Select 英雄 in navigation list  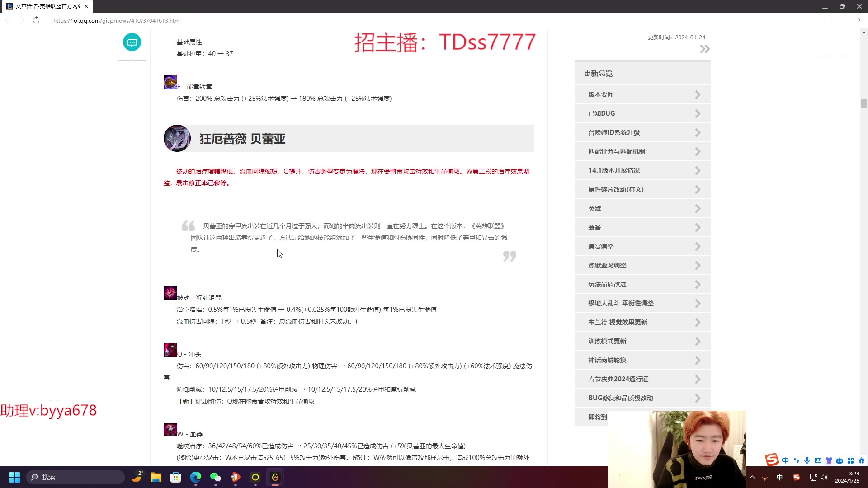[x=642, y=208]
